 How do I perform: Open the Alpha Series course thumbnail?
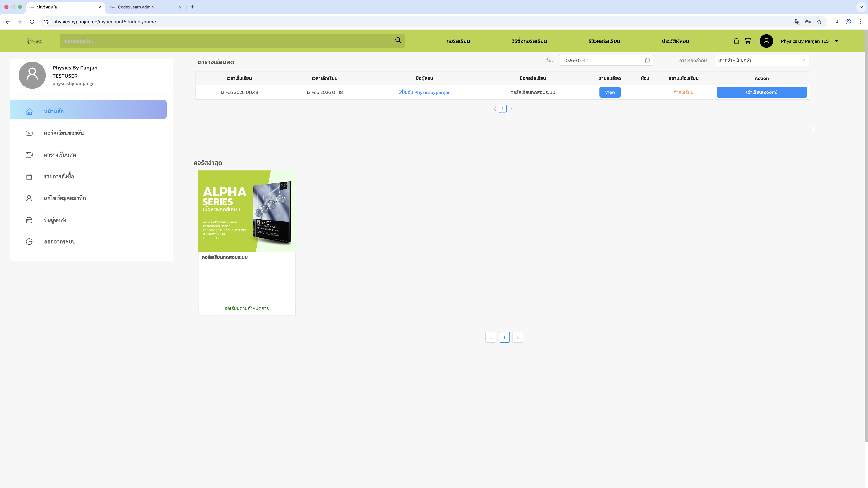pos(247,211)
